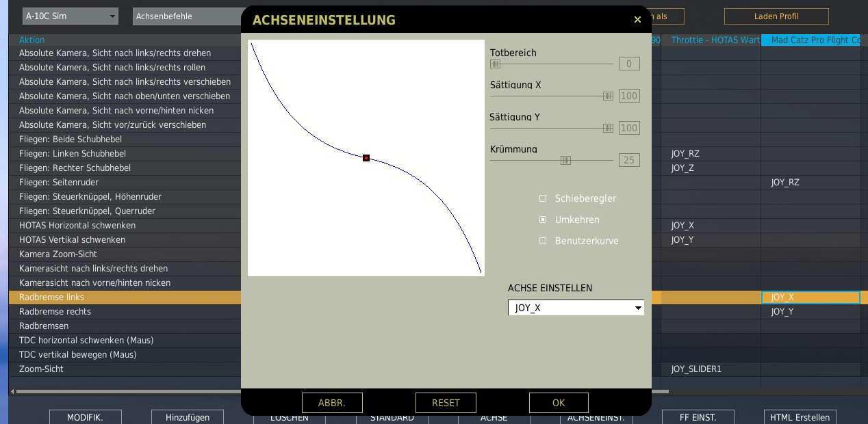This screenshot has width=868, height=424.
Task: Click the Krümmung value field
Action: tap(628, 160)
